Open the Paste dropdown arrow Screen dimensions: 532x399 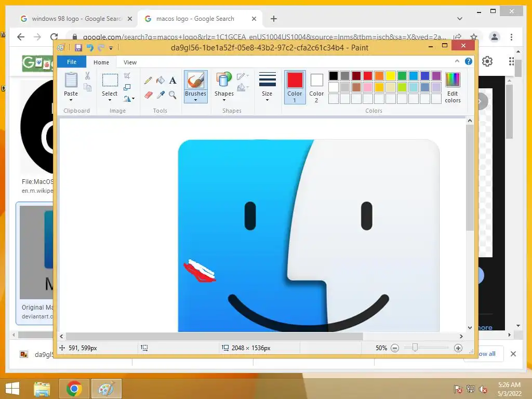(x=71, y=100)
